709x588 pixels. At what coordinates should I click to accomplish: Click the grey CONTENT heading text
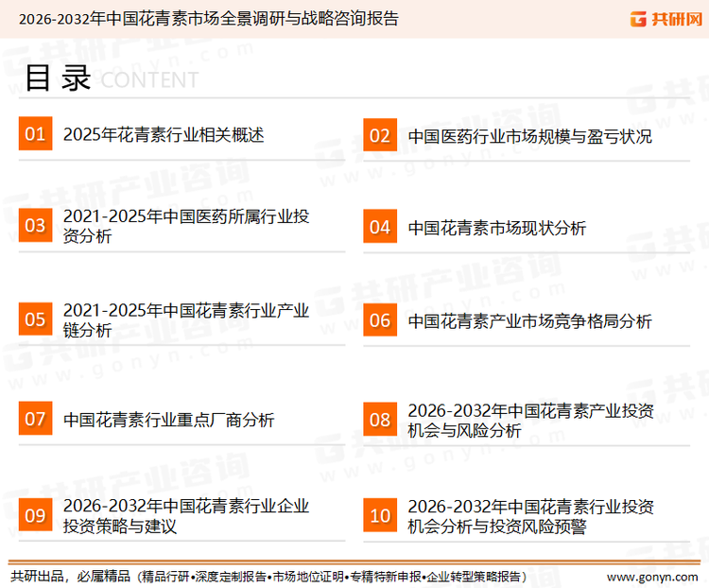pyautogui.click(x=149, y=80)
